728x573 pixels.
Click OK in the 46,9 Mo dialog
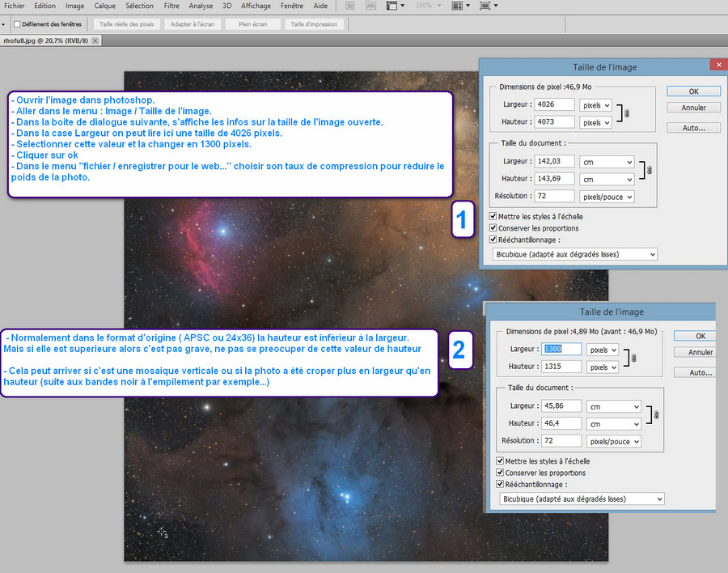click(694, 91)
